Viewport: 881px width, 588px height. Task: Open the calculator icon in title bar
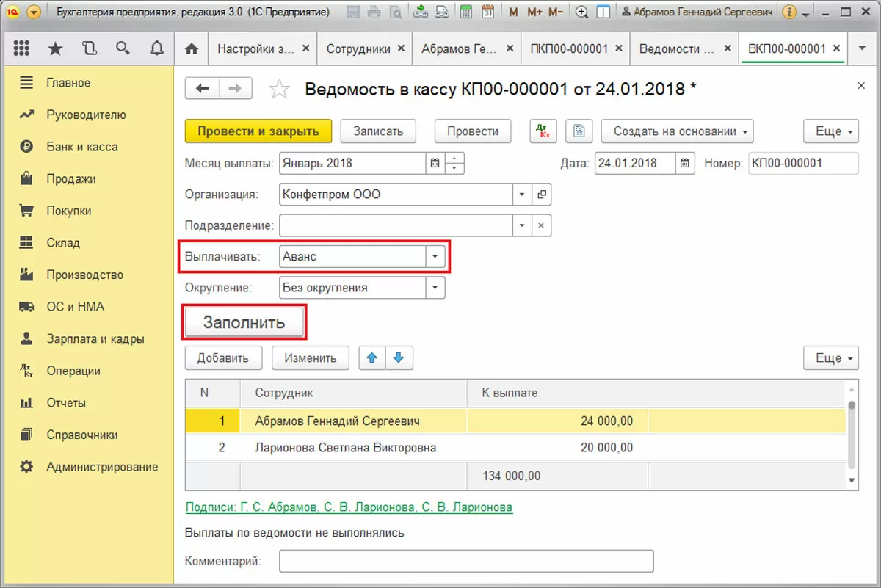click(465, 12)
